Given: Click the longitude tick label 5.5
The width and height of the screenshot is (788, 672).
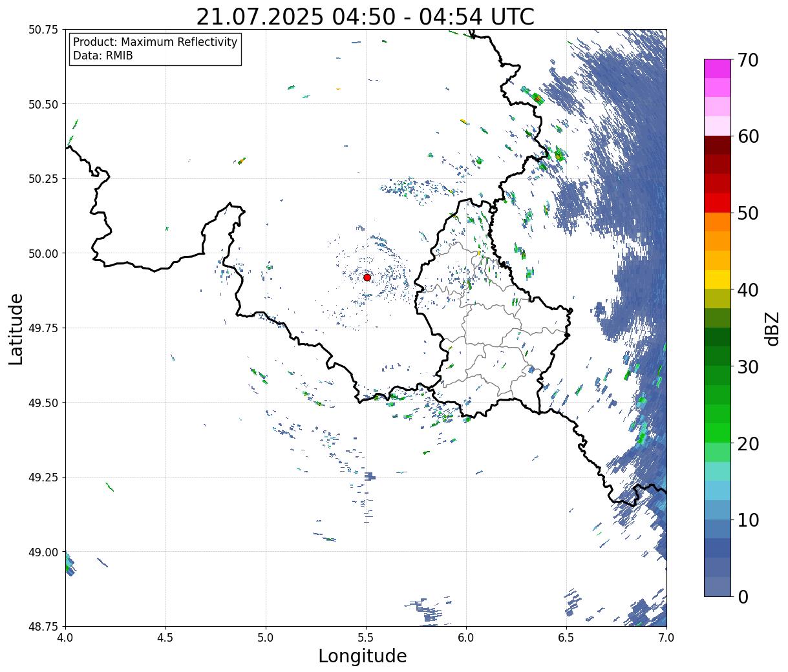Looking at the screenshot, I should pos(366,637).
